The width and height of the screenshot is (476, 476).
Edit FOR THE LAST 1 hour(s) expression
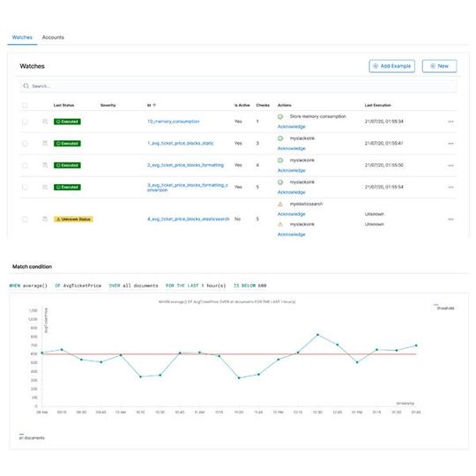pyautogui.click(x=196, y=286)
